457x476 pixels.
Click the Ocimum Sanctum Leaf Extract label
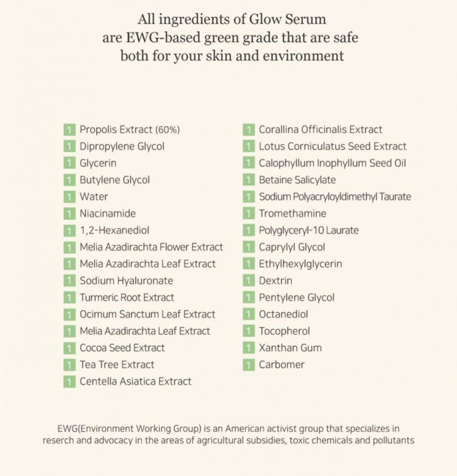tap(147, 314)
